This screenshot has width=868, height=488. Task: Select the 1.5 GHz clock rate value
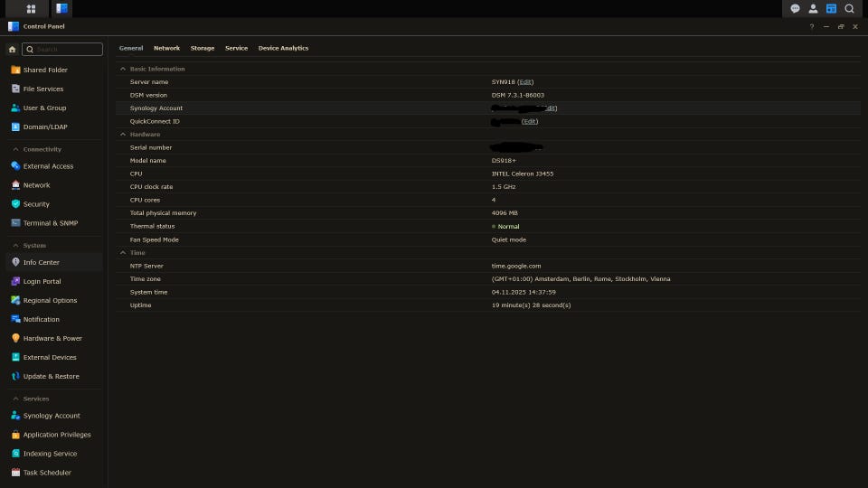click(x=504, y=187)
